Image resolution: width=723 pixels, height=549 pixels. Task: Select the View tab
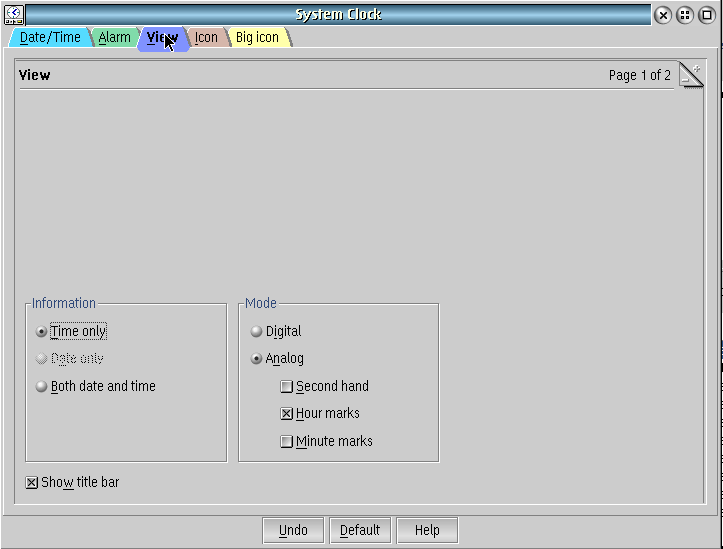point(163,39)
